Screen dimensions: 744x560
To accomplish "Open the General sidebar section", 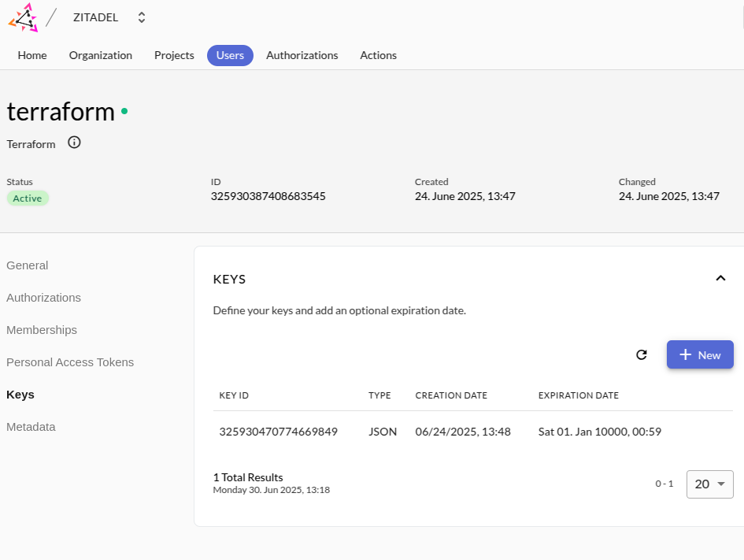I will pos(27,265).
